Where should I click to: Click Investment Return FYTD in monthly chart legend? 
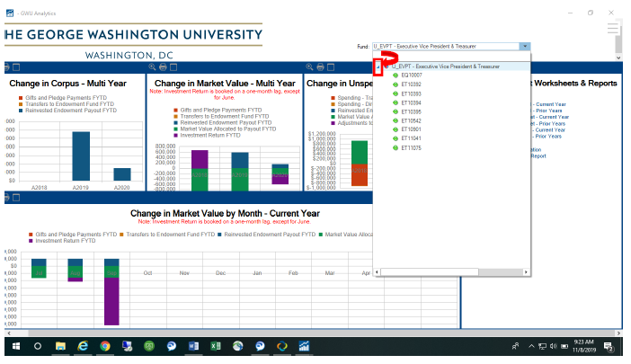[x=66, y=241]
